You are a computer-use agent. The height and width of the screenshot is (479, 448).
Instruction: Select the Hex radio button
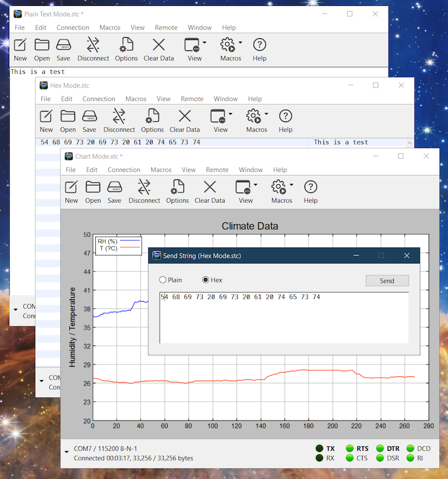[206, 280]
